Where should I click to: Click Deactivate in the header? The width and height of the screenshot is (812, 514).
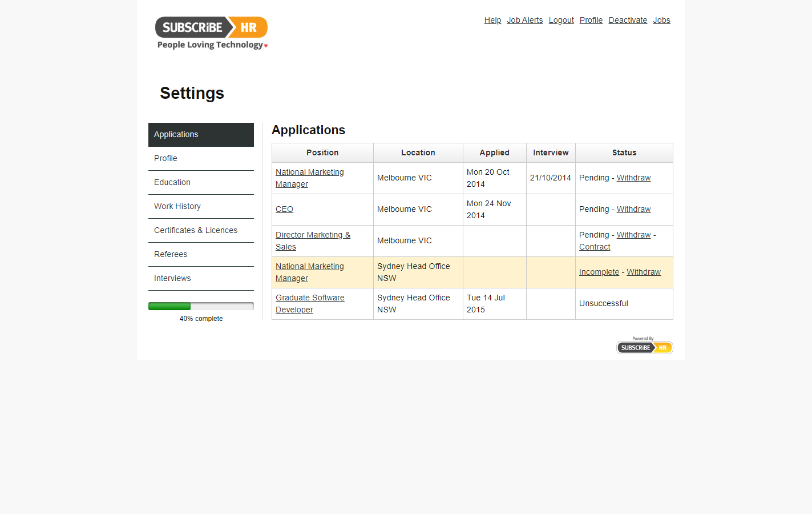coord(628,20)
